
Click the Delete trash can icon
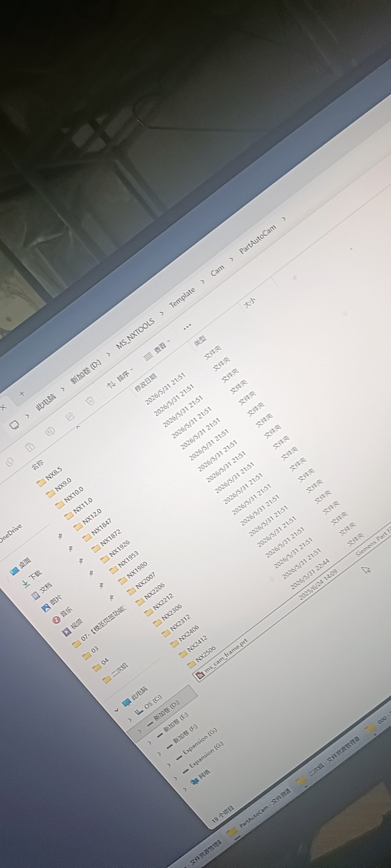90,401
